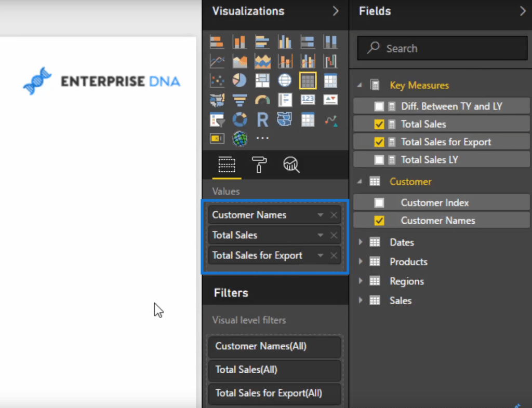Open the three-dots import custom visual menu
Screen dimensions: 532x408
[262, 138]
